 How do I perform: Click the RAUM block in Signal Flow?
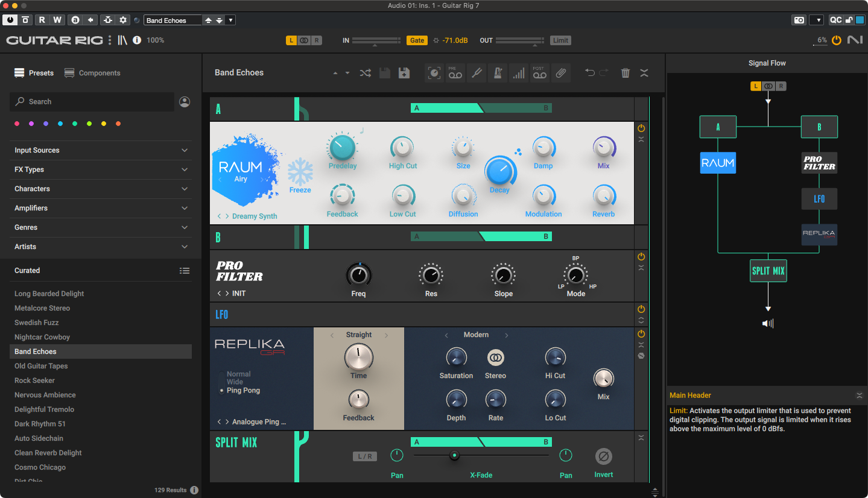(718, 163)
